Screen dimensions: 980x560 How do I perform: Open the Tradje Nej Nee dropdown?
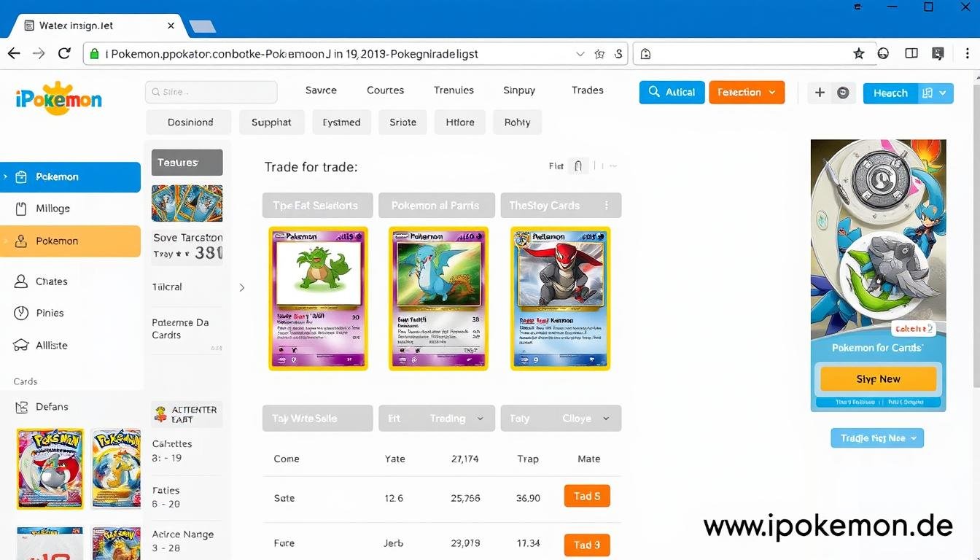tap(876, 437)
